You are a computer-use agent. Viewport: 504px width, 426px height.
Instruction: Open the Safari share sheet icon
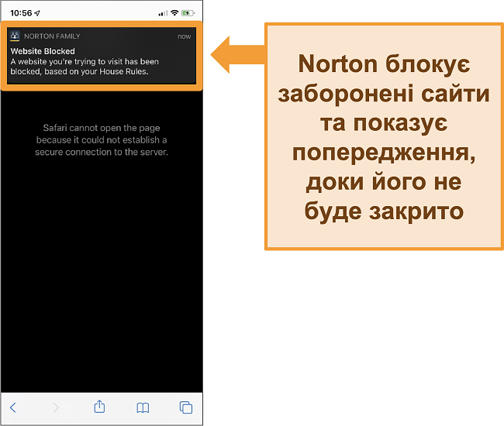click(99, 407)
